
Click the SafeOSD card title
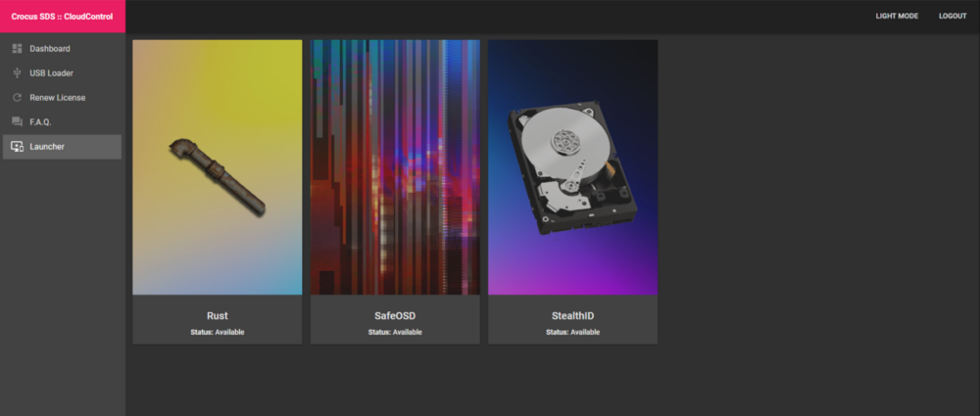tap(395, 316)
